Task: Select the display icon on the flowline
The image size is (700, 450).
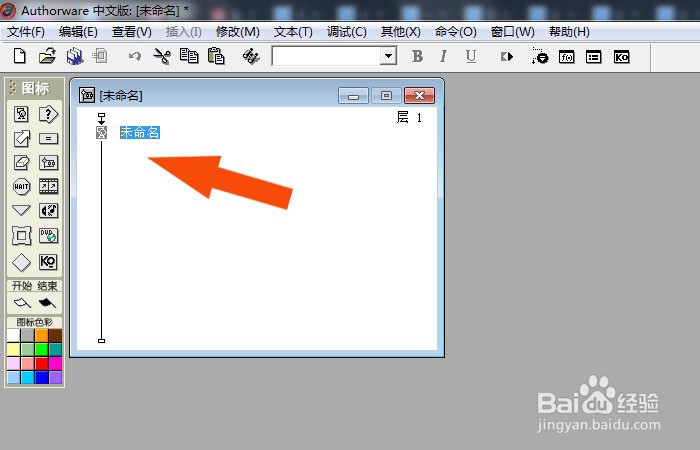Action: coord(102,132)
